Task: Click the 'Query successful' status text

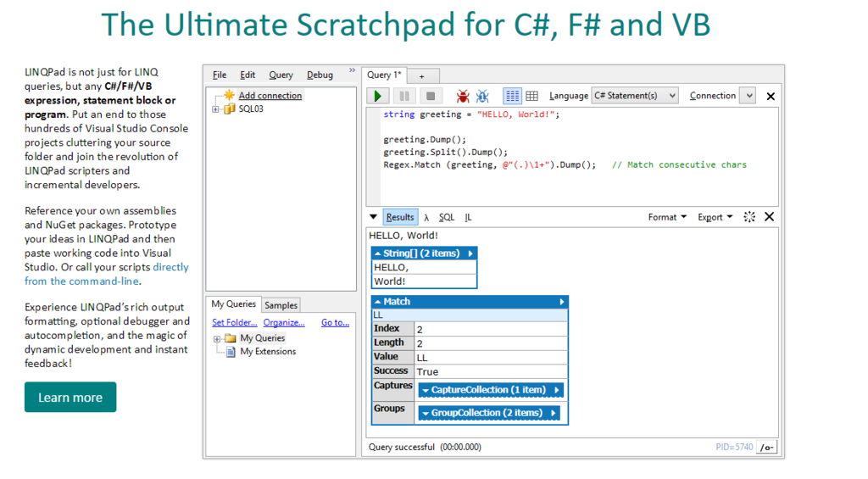Action: tap(401, 447)
